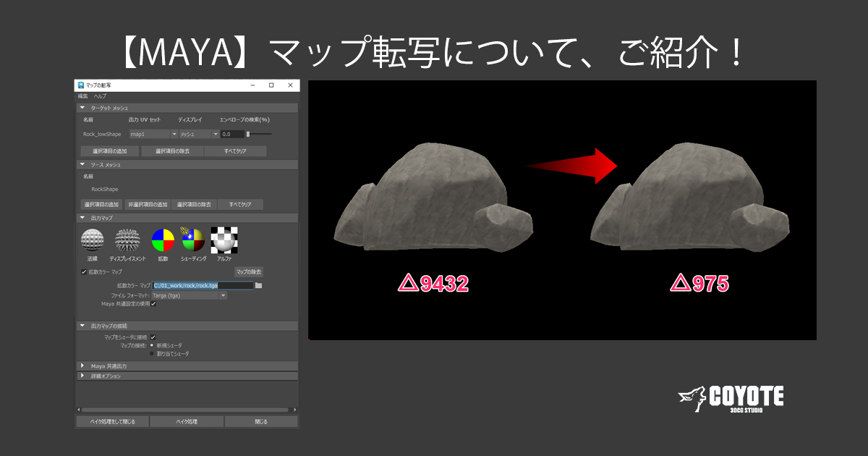
Task: Select the 新規シェーダ radio button
Action: [152, 345]
